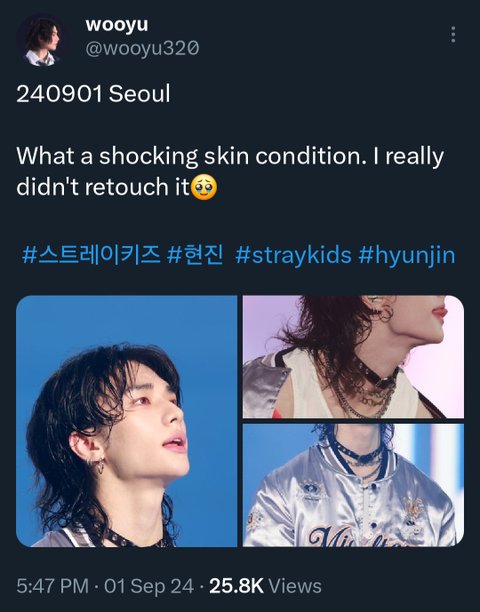Screen dimensions: 480x612
Task: Open the @wooyu320 handle link
Action: tap(142, 49)
